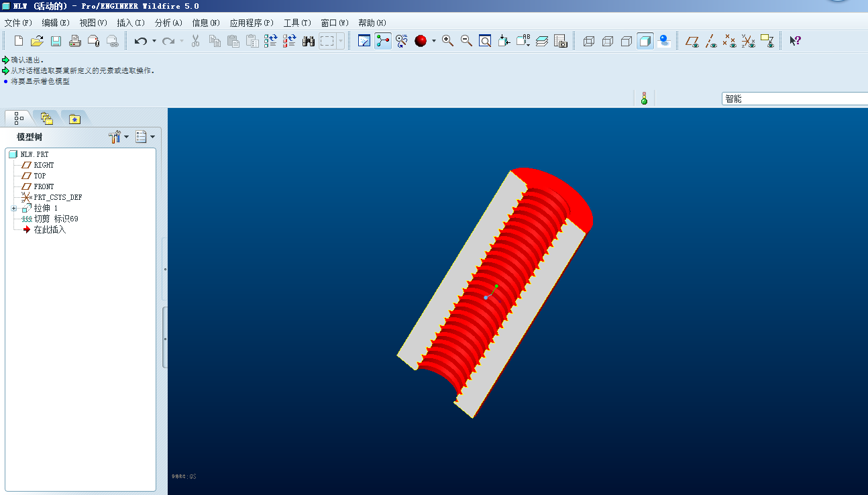This screenshot has width=868, height=495.
Task: Click the binoculars Find icon
Action: tap(309, 42)
